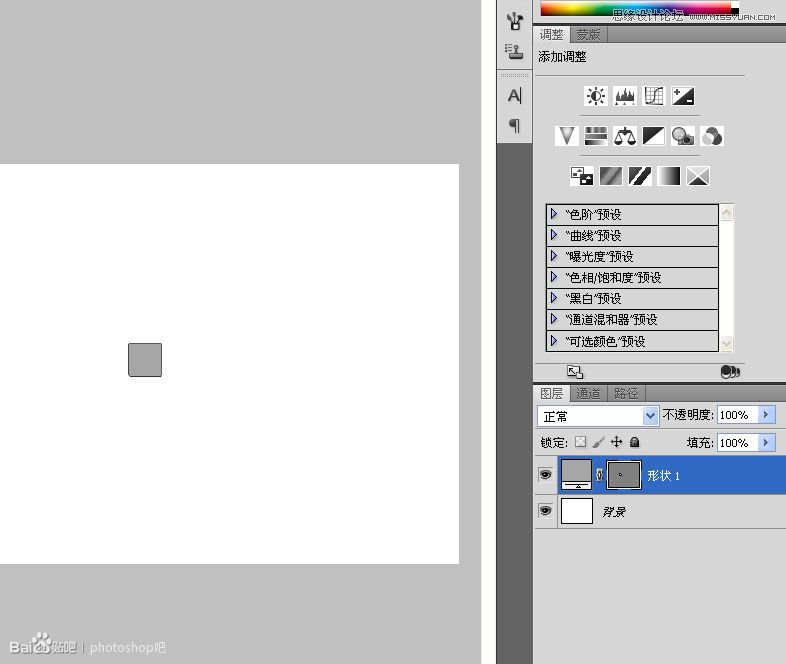Add a Curves adjustment
Viewport: 786px width, 664px height.
[x=654, y=96]
